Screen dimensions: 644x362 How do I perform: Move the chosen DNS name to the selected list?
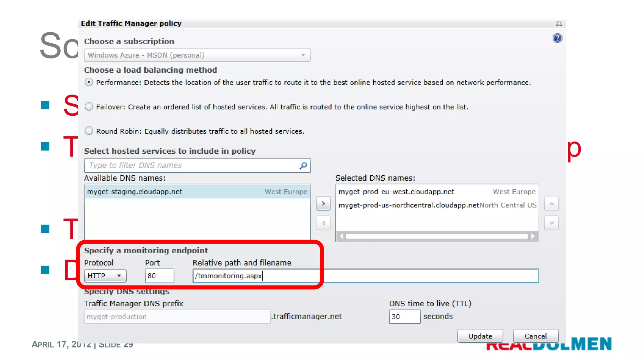coord(323,204)
